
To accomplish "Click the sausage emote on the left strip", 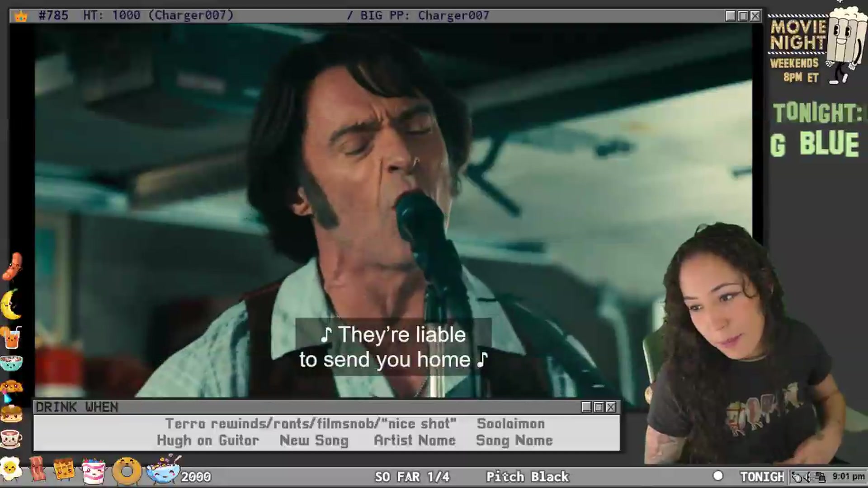I will pyautogui.click(x=11, y=267).
